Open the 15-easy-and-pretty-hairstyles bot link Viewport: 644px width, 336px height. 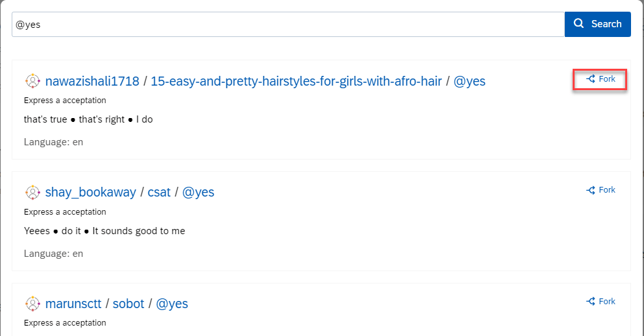(x=296, y=81)
